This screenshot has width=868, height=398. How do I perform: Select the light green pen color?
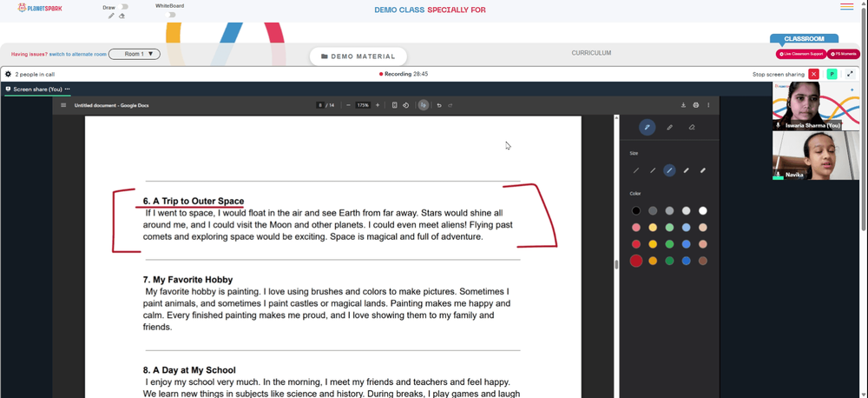(x=669, y=228)
